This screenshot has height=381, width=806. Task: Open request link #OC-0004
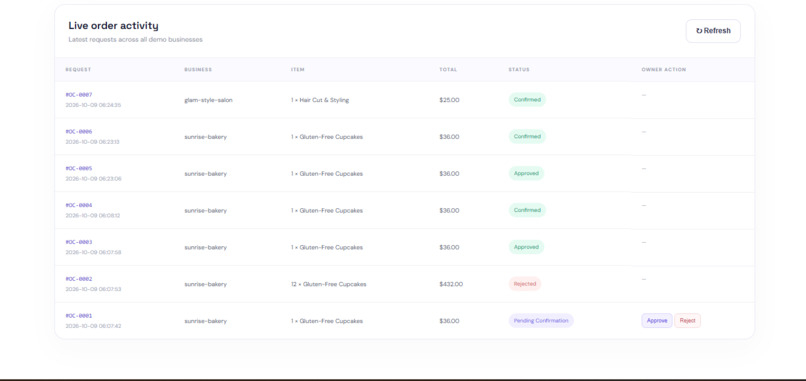click(x=79, y=205)
